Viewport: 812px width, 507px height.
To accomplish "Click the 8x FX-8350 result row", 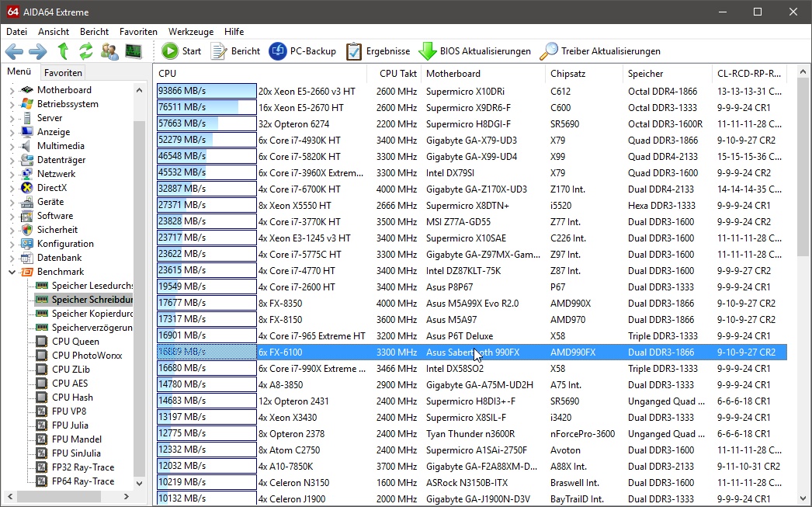I will (x=471, y=303).
